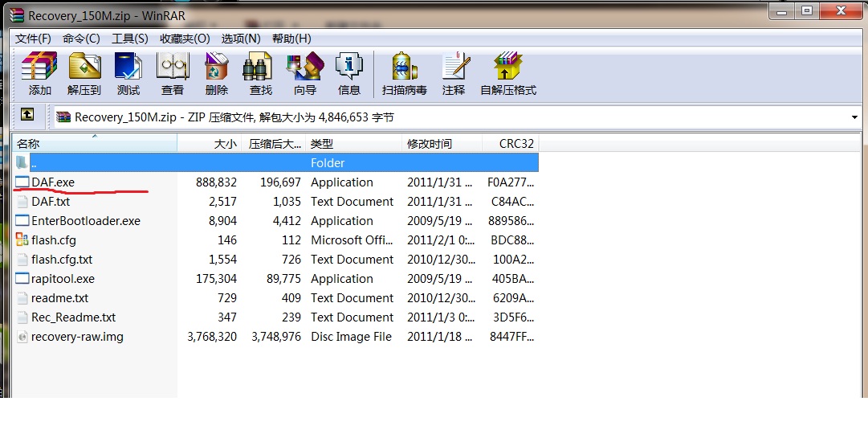Select the EnterBootloader.exe file name
868x434 pixels.
[x=86, y=220]
